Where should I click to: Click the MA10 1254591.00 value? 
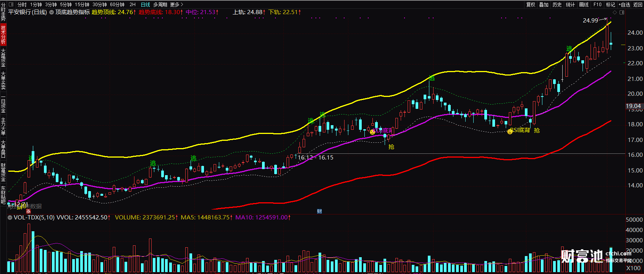tap(263, 218)
